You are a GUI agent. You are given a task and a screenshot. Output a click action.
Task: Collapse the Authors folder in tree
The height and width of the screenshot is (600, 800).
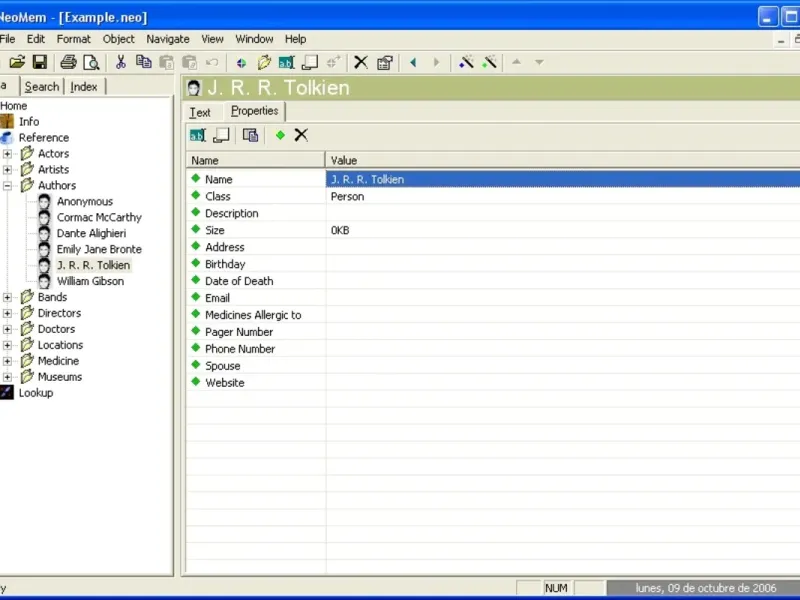8,186
